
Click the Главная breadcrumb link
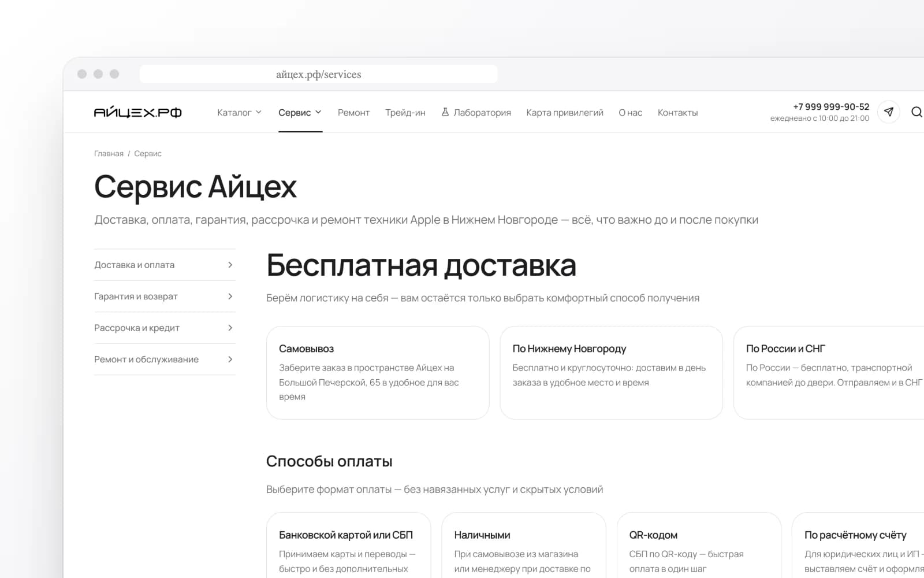[109, 154]
